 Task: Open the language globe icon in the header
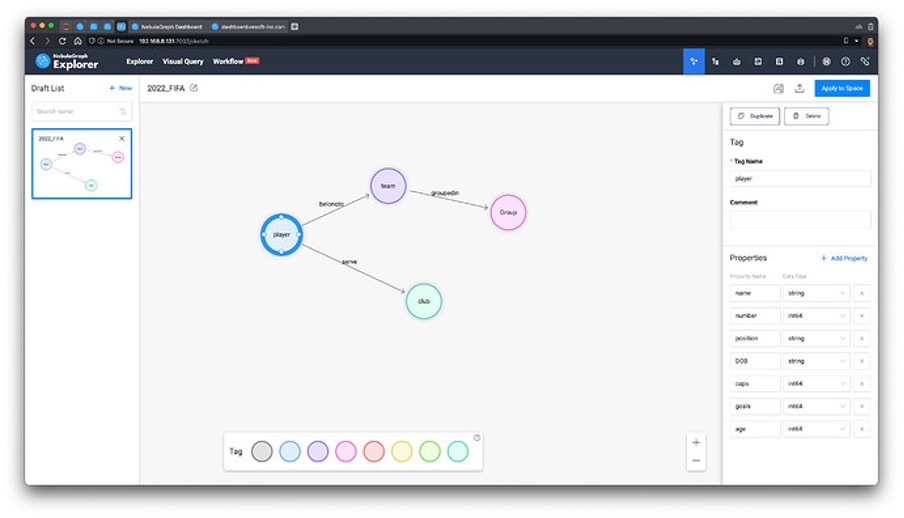click(826, 61)
